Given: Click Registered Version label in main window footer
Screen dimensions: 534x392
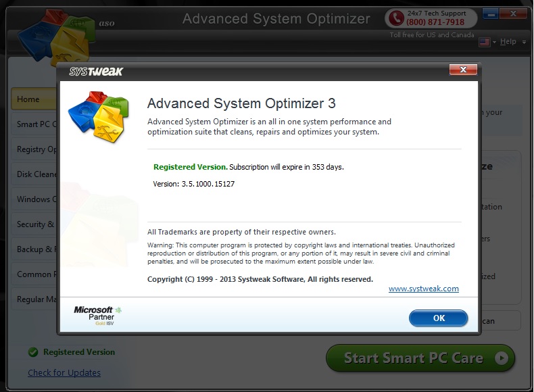Looking at the screenshot, I should (79, 352).
